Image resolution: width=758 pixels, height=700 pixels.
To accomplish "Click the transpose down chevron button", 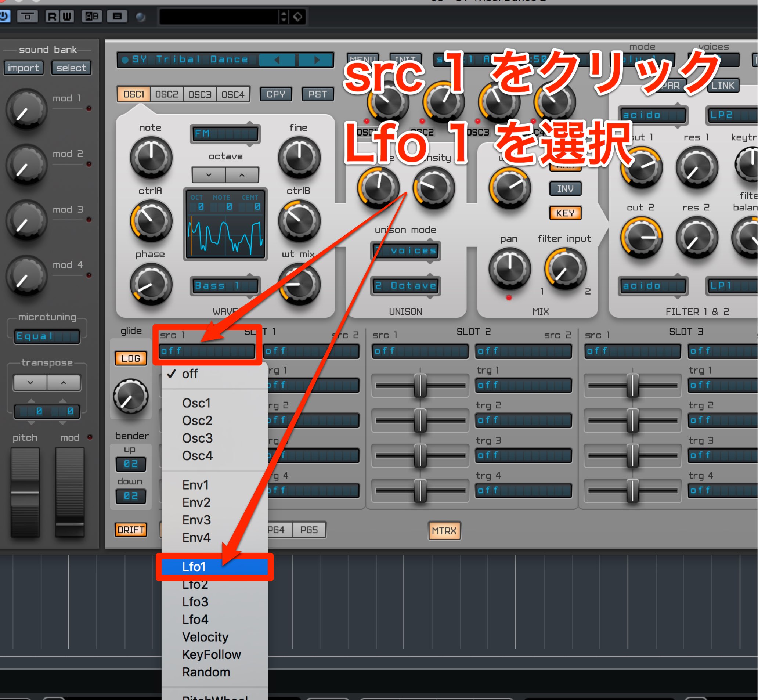I will point(30,383).
